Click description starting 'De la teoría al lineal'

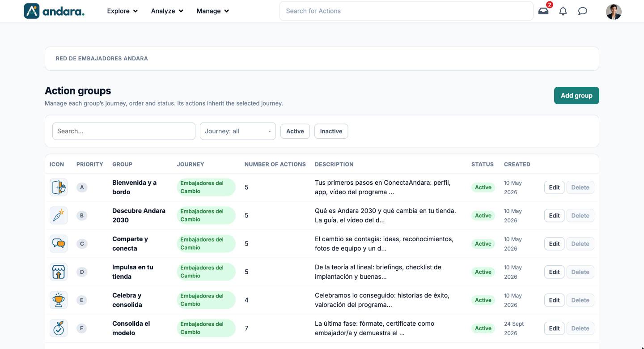point(378,272)
